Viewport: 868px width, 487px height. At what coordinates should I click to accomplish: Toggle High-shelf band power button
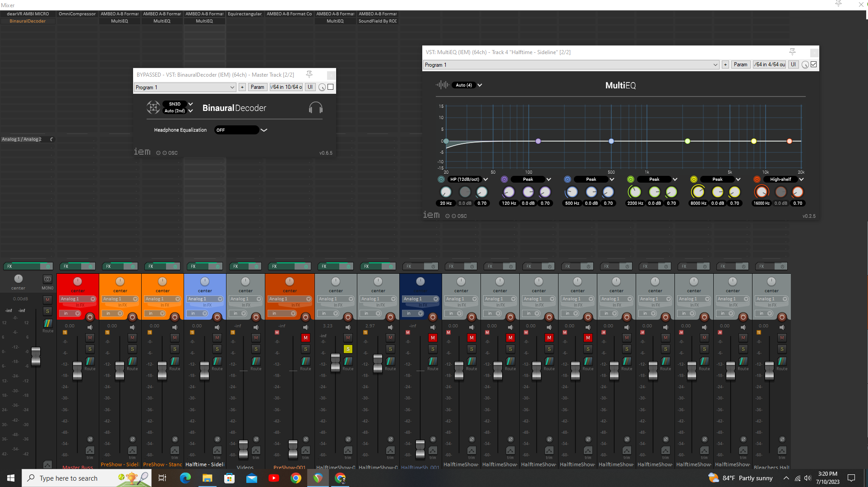(757, 179)
